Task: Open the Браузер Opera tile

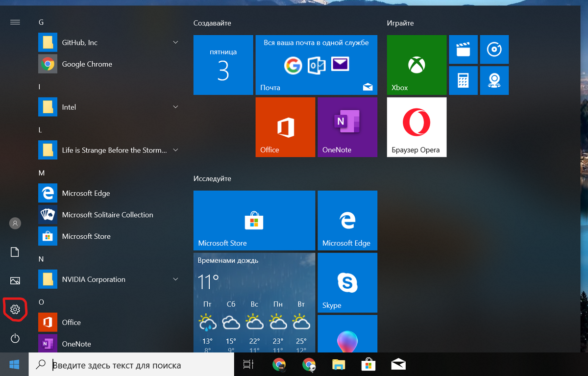Action: (x=416, y=127)
